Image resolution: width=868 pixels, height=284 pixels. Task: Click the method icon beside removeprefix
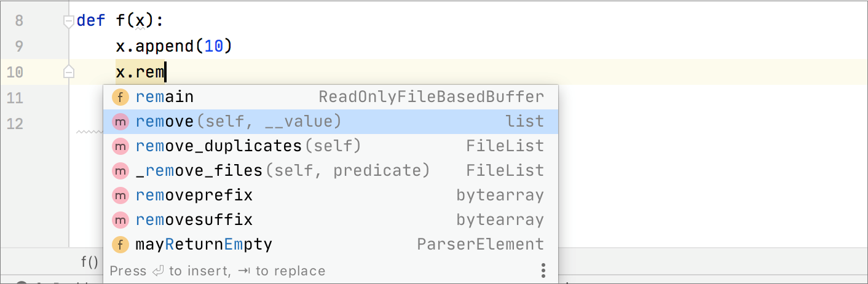coord(120,195)
